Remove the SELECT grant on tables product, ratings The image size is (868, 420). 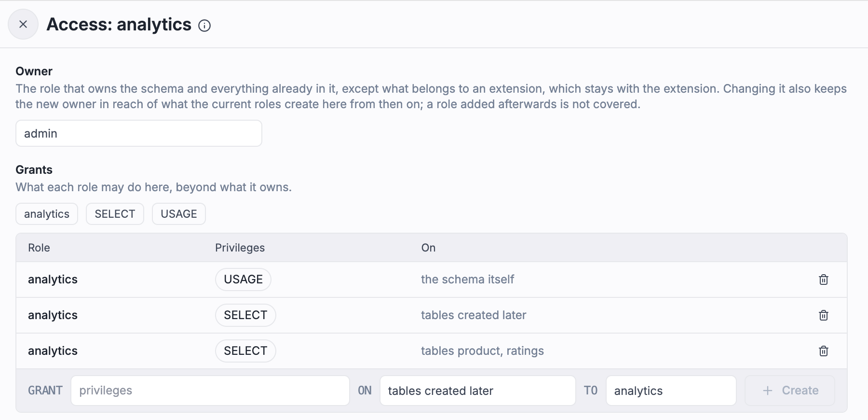pos(824,351)
